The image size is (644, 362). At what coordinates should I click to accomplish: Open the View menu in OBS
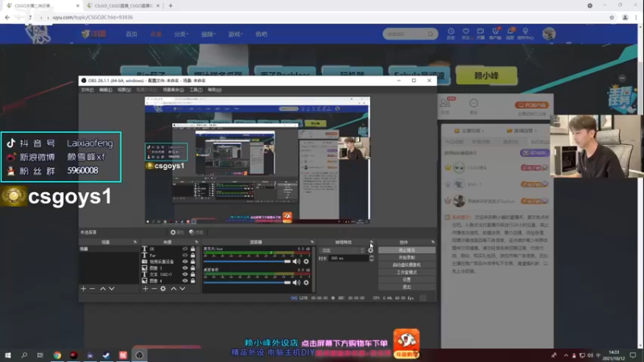click(124, 90)
